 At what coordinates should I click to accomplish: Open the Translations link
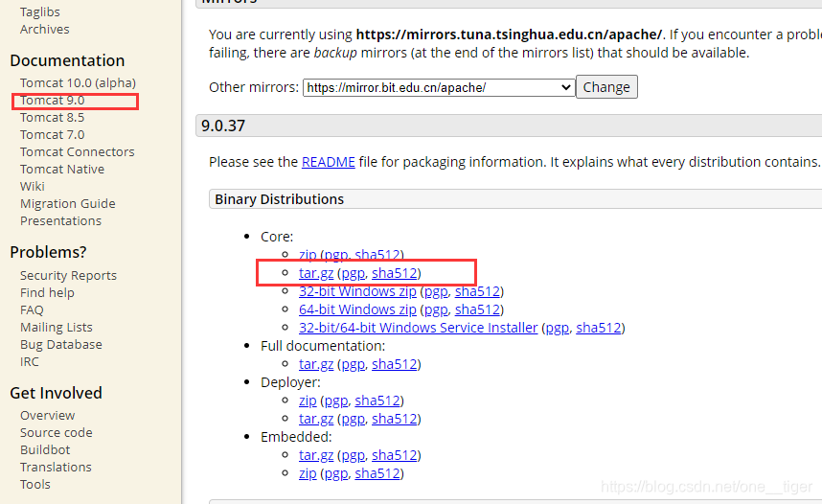click(56, 468)
